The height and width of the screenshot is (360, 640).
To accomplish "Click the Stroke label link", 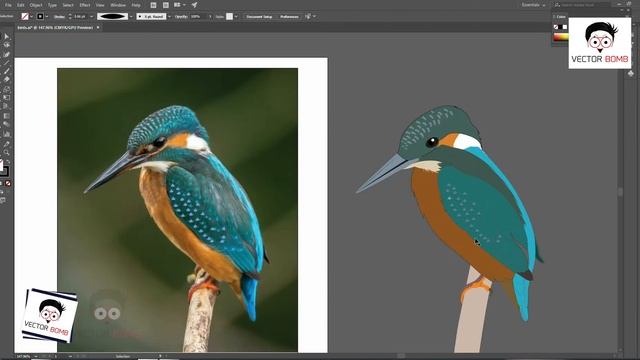I will pos(59,17).
